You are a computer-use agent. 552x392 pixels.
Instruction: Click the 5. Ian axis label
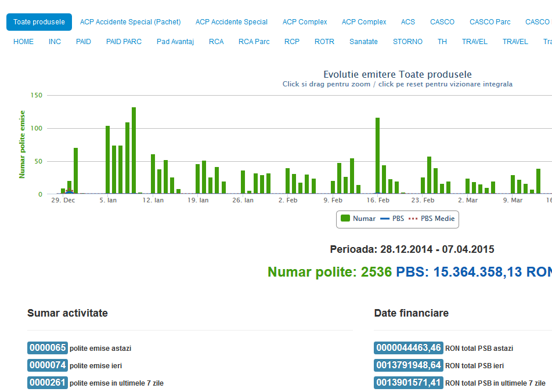(108, 200)
